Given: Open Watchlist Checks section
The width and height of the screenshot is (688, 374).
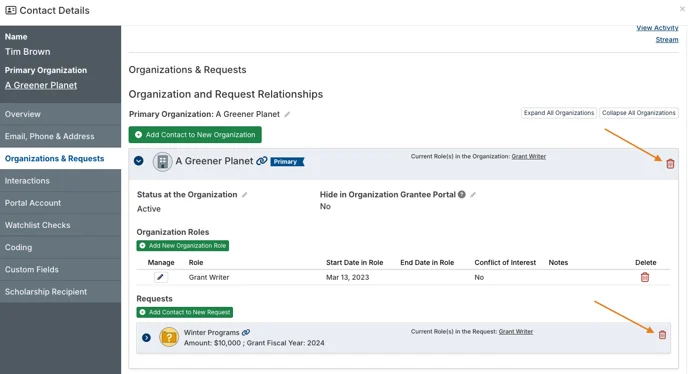Looking at the screenshot, I should [61, 225].
